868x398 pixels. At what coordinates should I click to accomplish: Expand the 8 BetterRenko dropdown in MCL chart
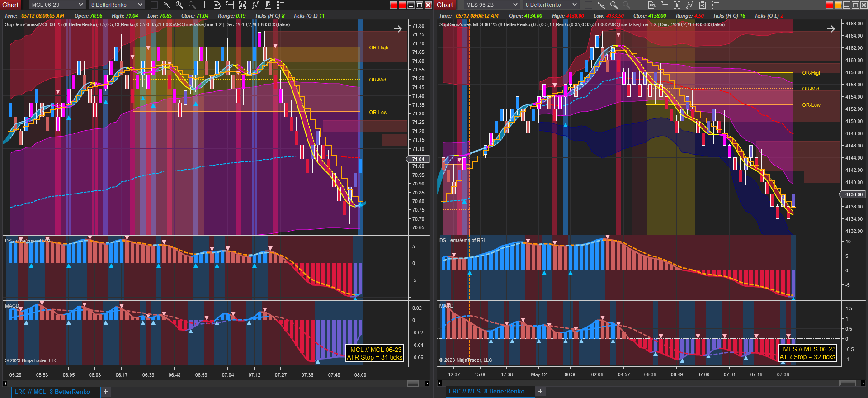pos(117,5)
